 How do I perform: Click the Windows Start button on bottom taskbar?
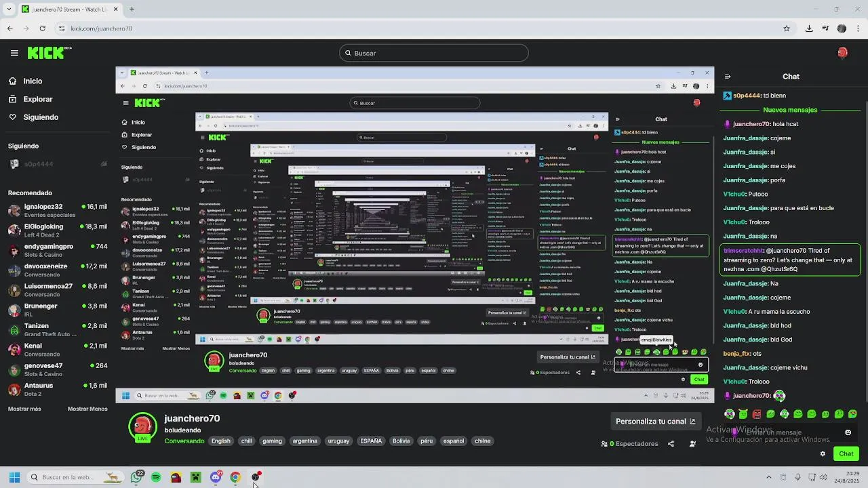point(14,477)
